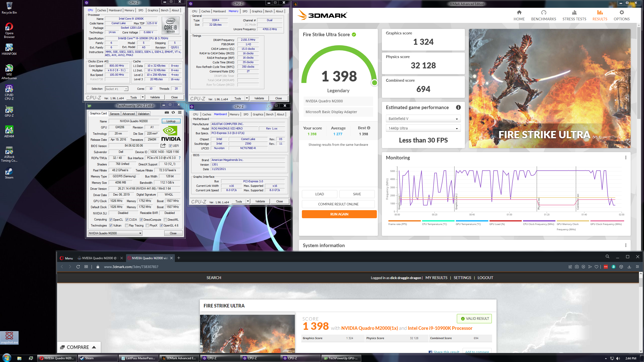Show hidden system tray icons
The height and width of the screenshot is (362, 644).
[606, 358]
